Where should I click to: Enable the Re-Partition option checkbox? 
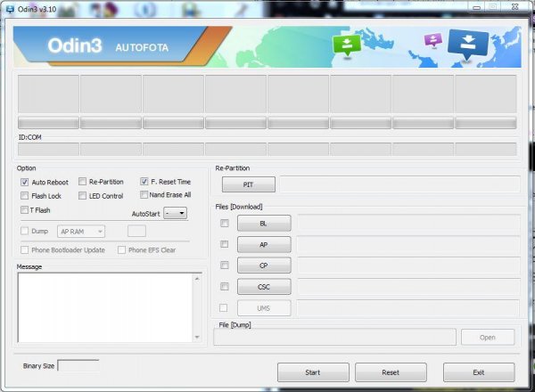(82, 182)
